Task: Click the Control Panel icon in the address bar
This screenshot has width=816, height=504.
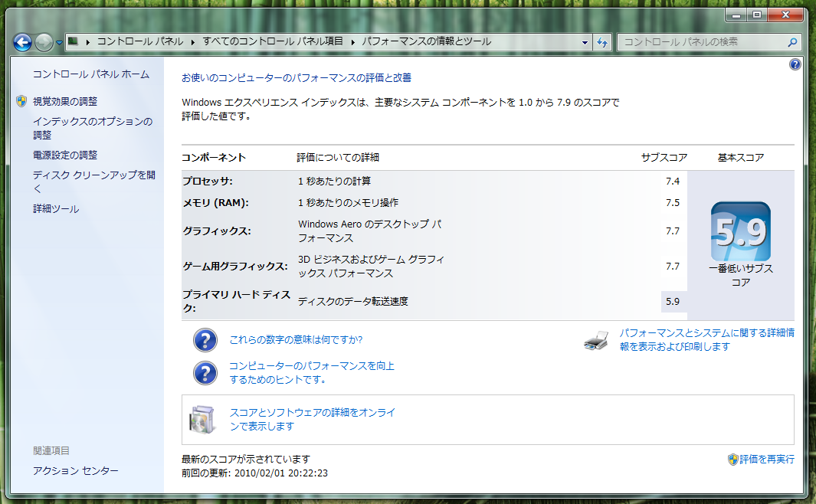Action: 74,41
